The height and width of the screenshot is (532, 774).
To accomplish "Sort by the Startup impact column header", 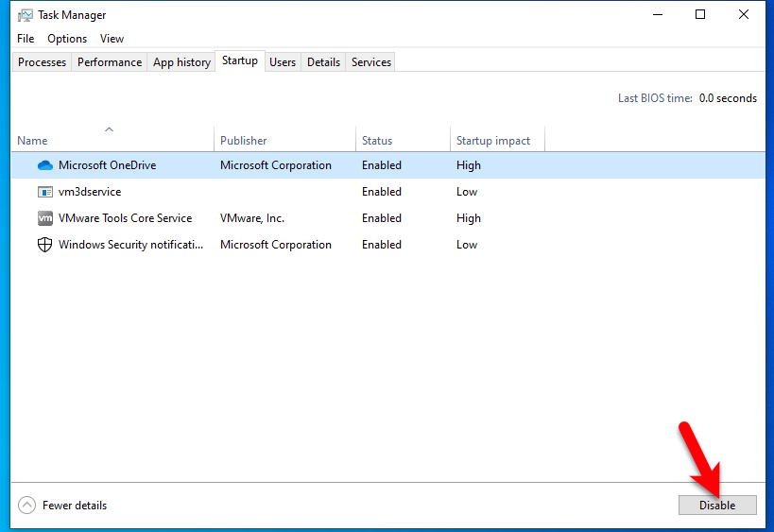I will click(497, 140).
